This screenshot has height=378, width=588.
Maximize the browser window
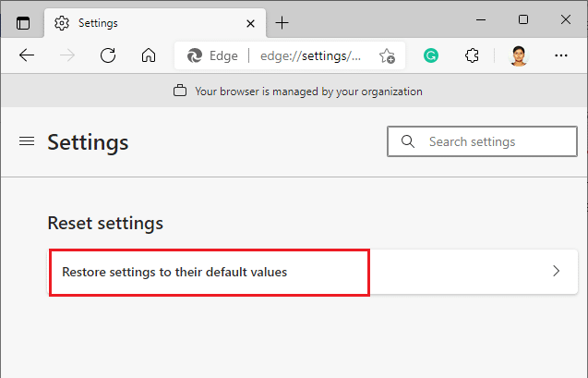(523, 19)
